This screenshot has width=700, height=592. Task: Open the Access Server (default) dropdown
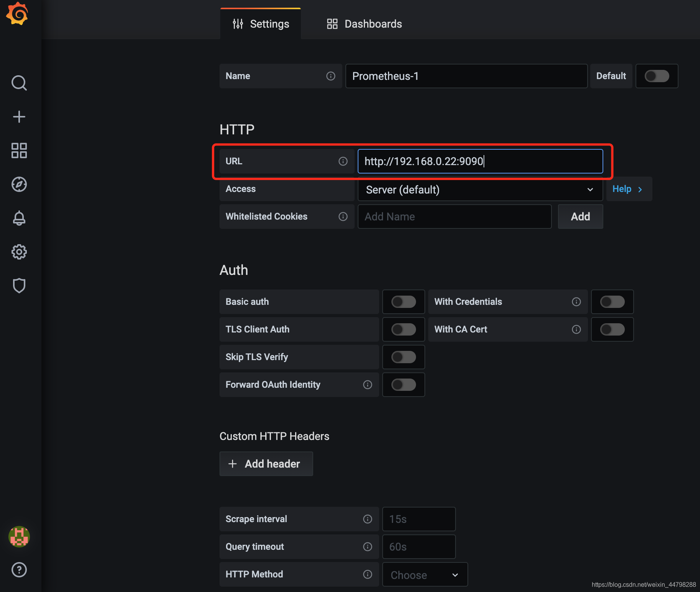480,190
